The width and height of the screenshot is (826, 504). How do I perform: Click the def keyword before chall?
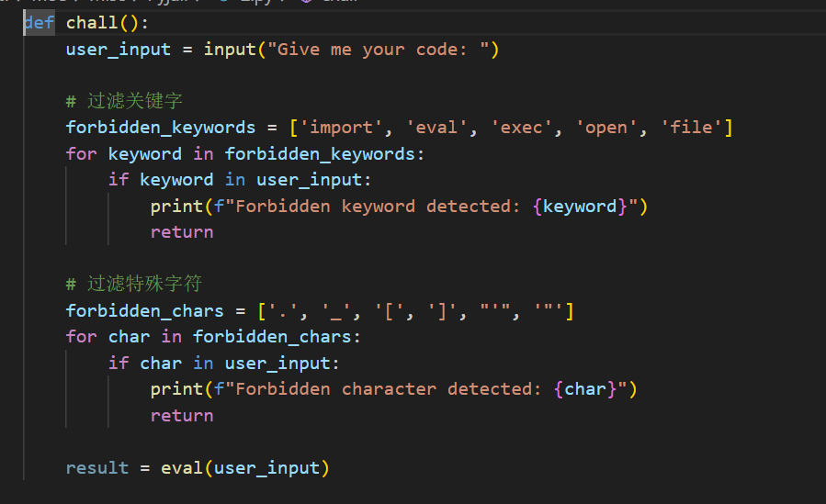coord(40,23)
